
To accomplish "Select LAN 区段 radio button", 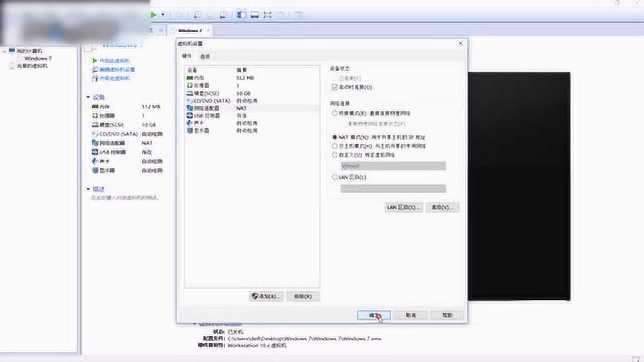I will (335, 177).
